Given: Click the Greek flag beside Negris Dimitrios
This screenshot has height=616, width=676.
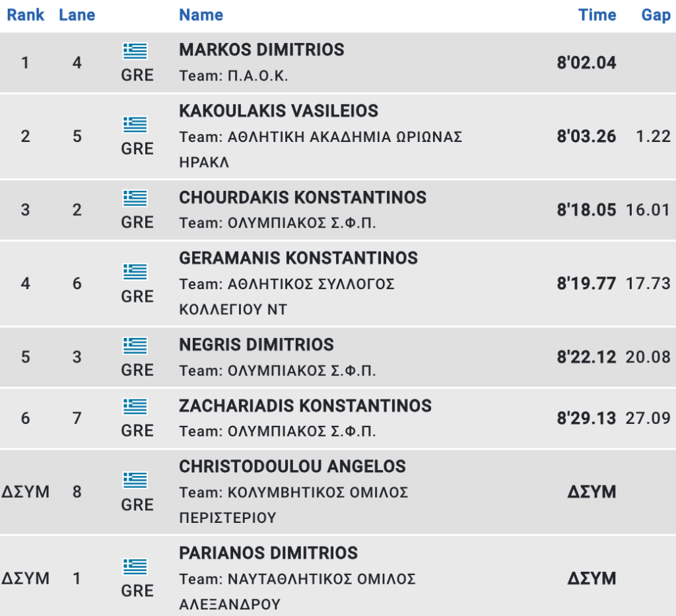Looking at the screenshot, I should tap(135, 346).
